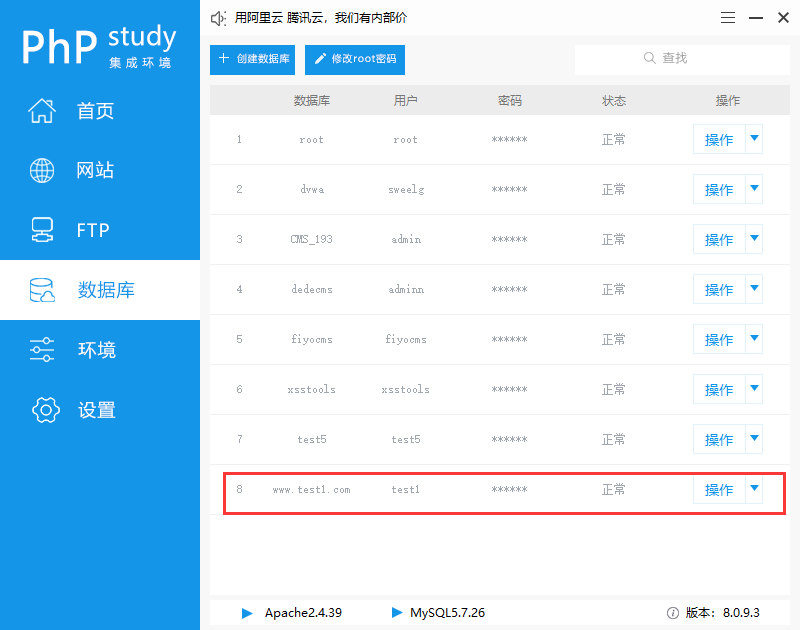Expand the 操作 dropdown for root database

coord(752,139)
